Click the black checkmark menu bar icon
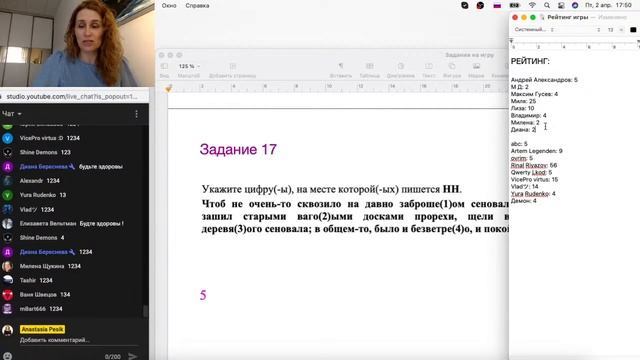The image size is (640, 360). click(x=464, y=5)
